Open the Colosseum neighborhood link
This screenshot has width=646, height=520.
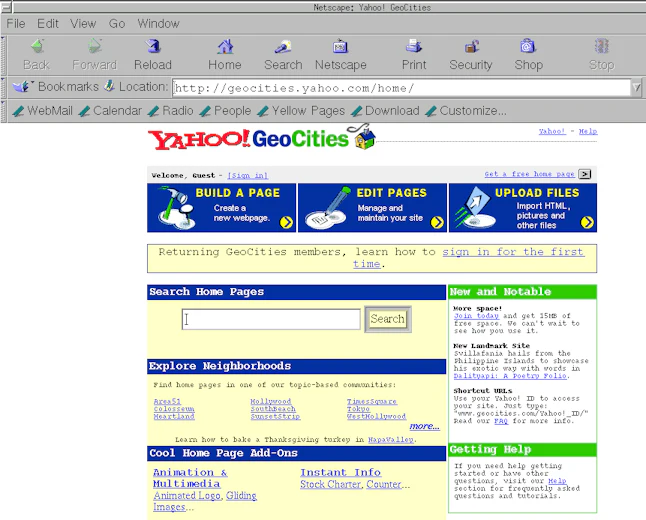tap(174, 409)
